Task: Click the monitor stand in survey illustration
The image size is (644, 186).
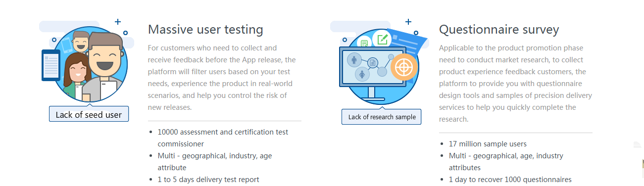Action: click(x=372, y=93)
